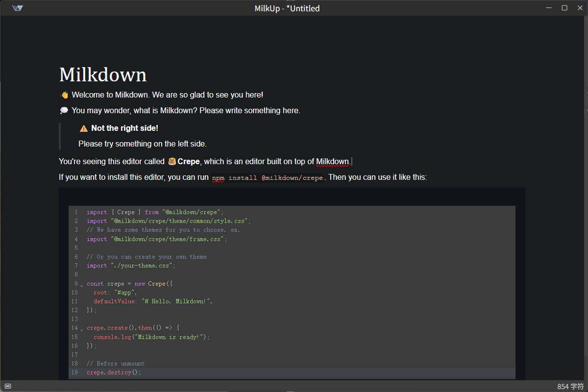Click the '// Before unmount' comment
588x392 pixels.
[x=116, y=364]
